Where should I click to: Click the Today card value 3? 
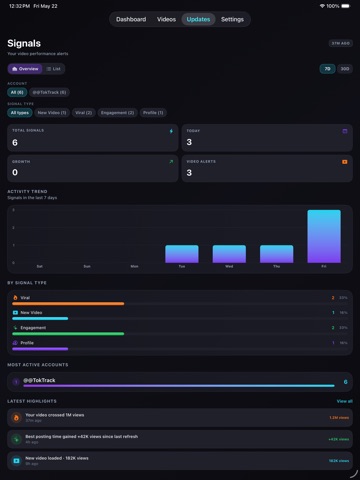tap(189, 142)
